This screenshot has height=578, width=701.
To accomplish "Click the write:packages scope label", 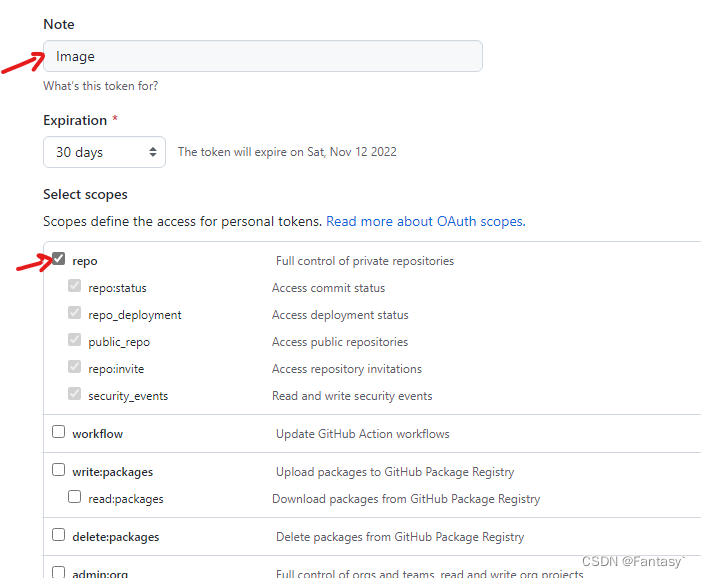I will click(113, 473).
